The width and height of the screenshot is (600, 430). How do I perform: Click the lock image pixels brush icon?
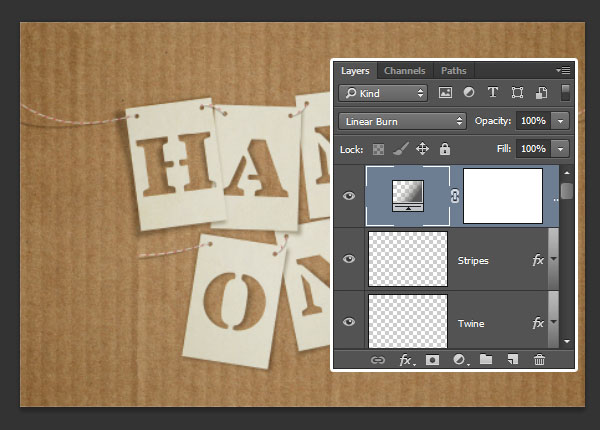(400, 148)
